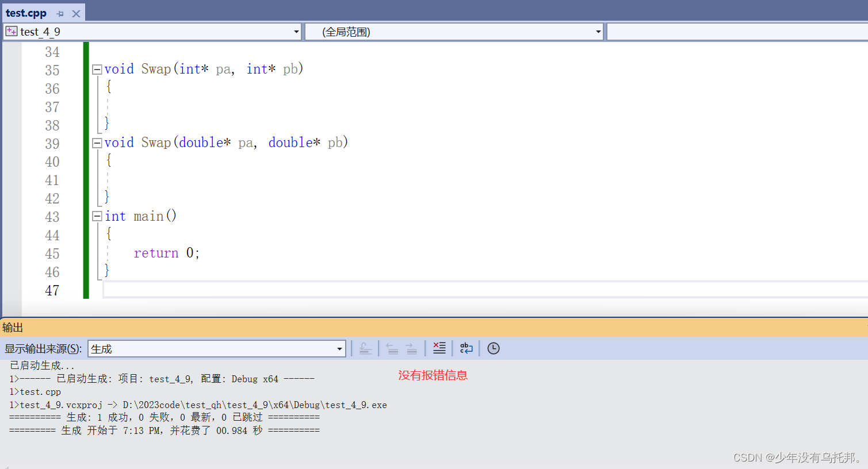Click line number 43

click(52, 217)
